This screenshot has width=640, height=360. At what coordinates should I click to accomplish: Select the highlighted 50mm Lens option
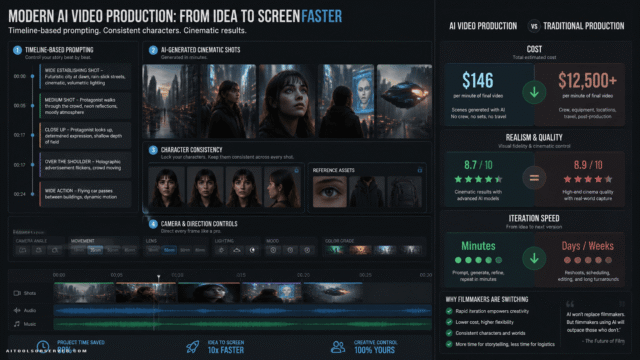click(x=169, y=250)
